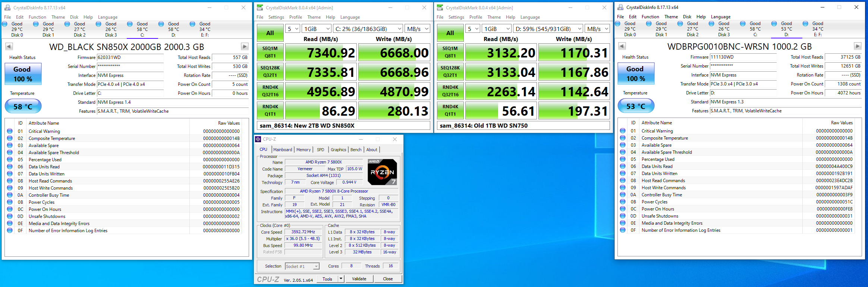Screen dimensions: 868x287
Task: Select Disk 3 status icon in right CrystalDiskInfo
Action: [x=712, y=24]
